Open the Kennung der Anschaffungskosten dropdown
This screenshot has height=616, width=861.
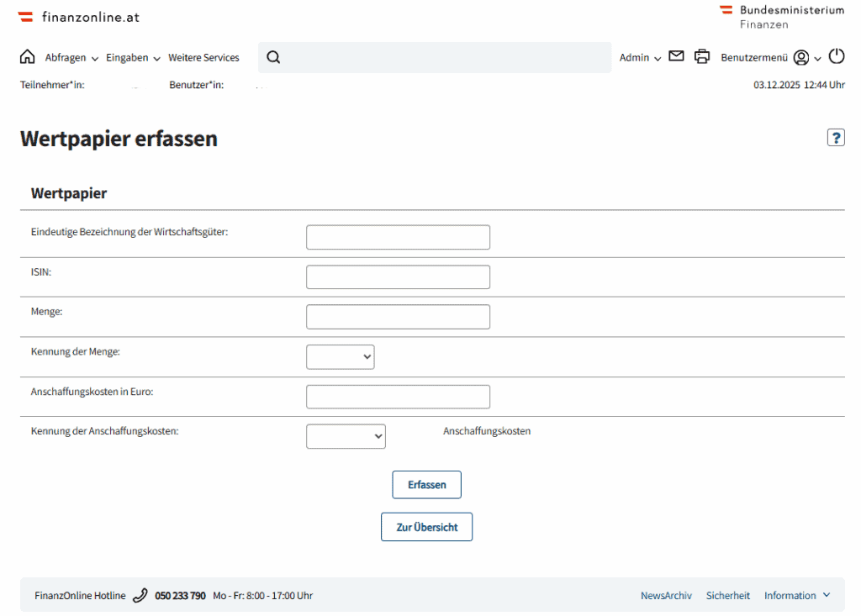(346, 436)
